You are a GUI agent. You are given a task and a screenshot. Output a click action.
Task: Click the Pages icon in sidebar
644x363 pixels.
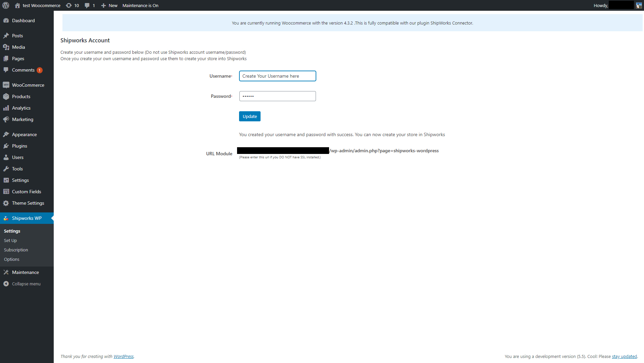(x=6, y=58)
